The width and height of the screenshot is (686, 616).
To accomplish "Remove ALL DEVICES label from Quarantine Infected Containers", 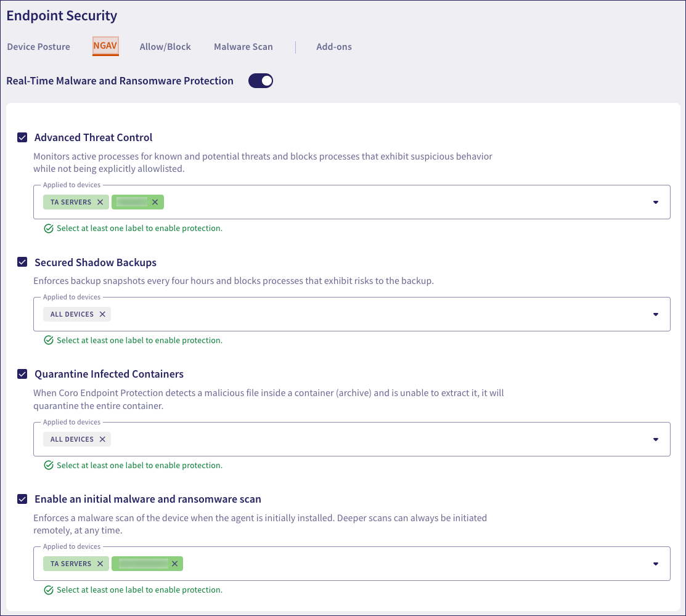I will pos(102,439).
